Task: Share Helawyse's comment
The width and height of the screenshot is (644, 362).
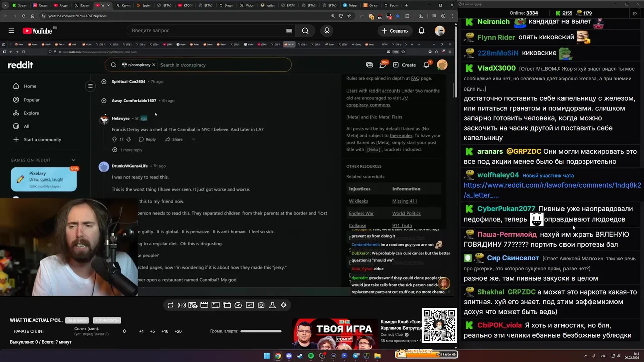Action: pos(174,139)
